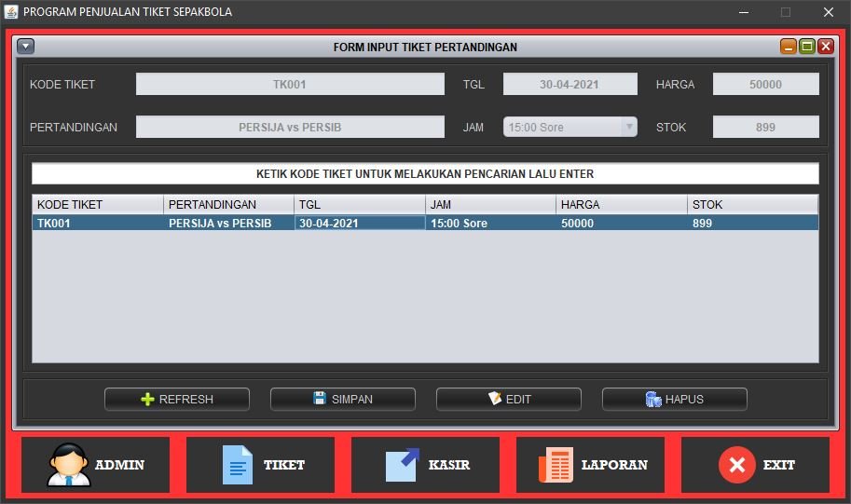Image resolution: width=851 pixels, height=504 pixels.
Task: Open the TIKET document icon
Action: [x=237, y=464]
